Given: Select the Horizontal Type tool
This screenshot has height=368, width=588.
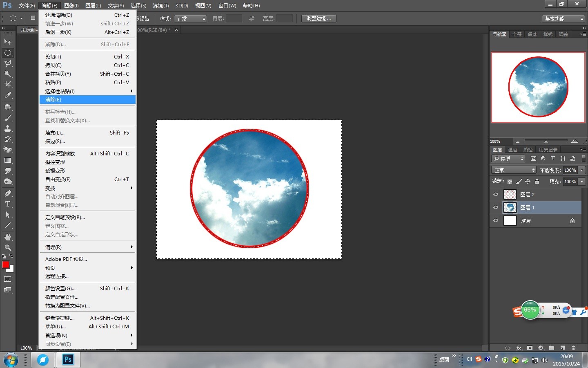Looking at the screenshot, I should (8, 204).
